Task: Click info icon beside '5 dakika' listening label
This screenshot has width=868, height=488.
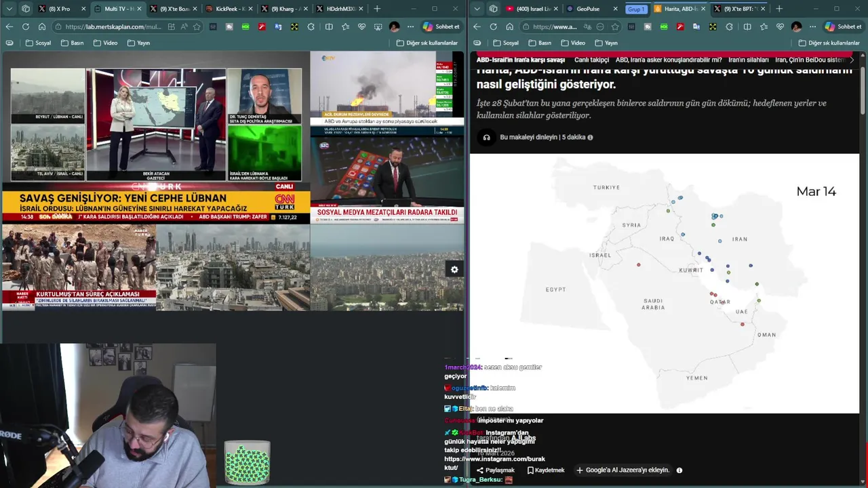Action: 590,137
